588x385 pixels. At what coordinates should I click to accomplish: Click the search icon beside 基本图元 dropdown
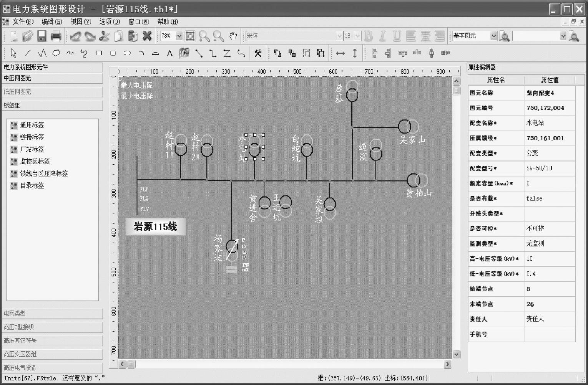(504, 36)
